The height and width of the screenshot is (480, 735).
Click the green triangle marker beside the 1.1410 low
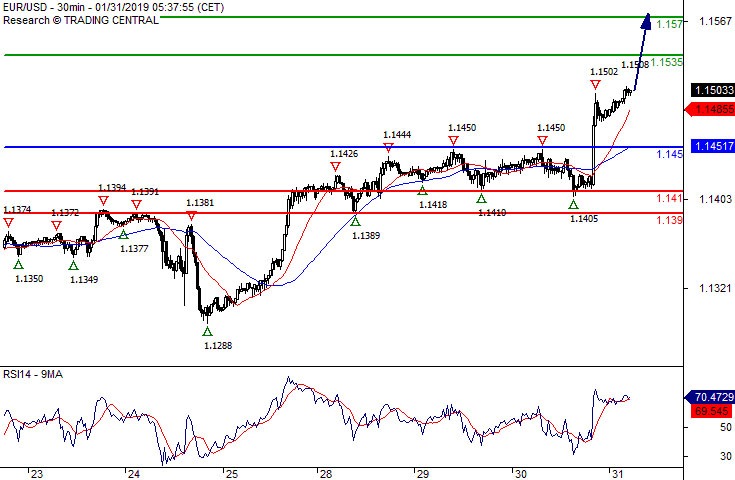[481, 199]
